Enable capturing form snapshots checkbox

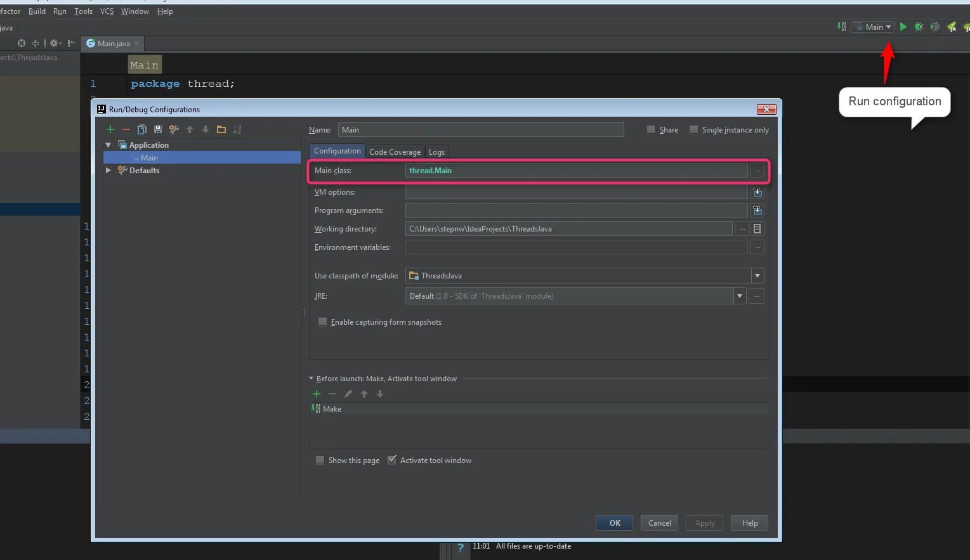coord(322,322)
